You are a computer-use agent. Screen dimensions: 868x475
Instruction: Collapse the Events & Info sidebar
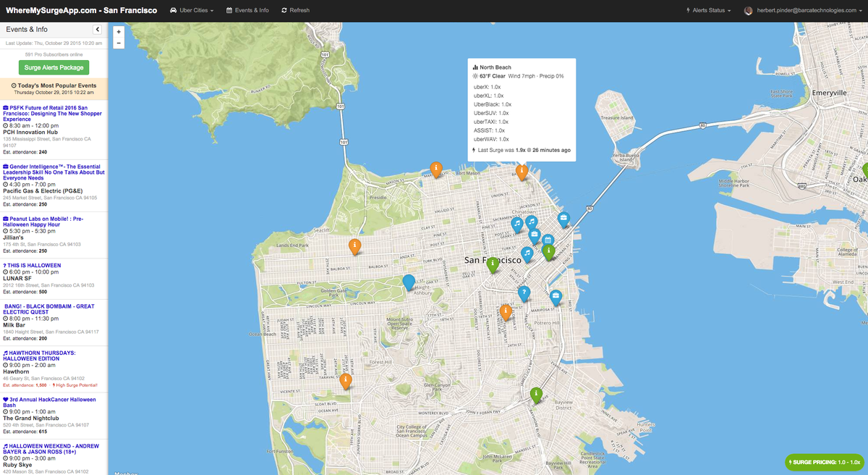coord(97,30)
